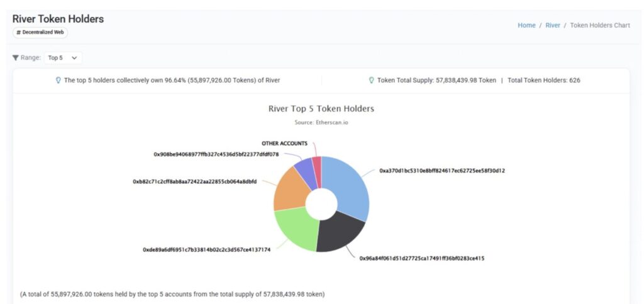
Task: Click Token Holders Chart breadcrumb text
Action: point(600,25)
